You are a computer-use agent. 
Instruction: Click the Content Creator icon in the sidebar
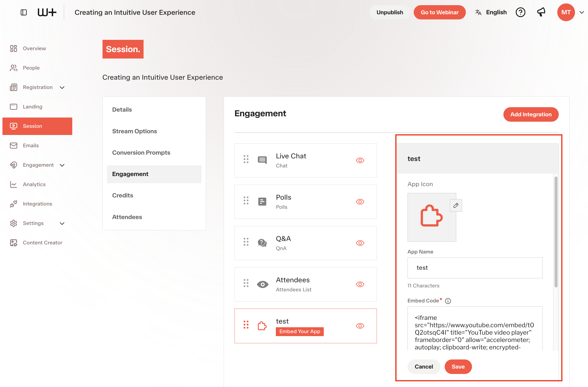point(13,243)
